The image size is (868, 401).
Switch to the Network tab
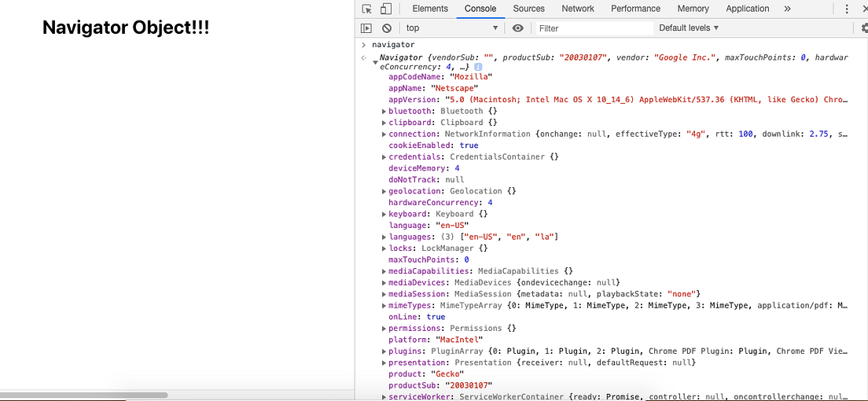coord(578,9)
